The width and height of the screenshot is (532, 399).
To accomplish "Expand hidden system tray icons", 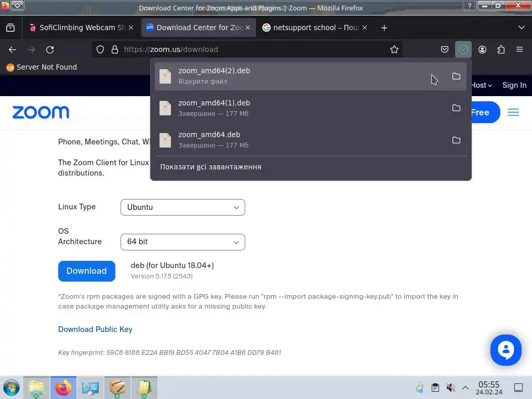I will click(465, 388).
